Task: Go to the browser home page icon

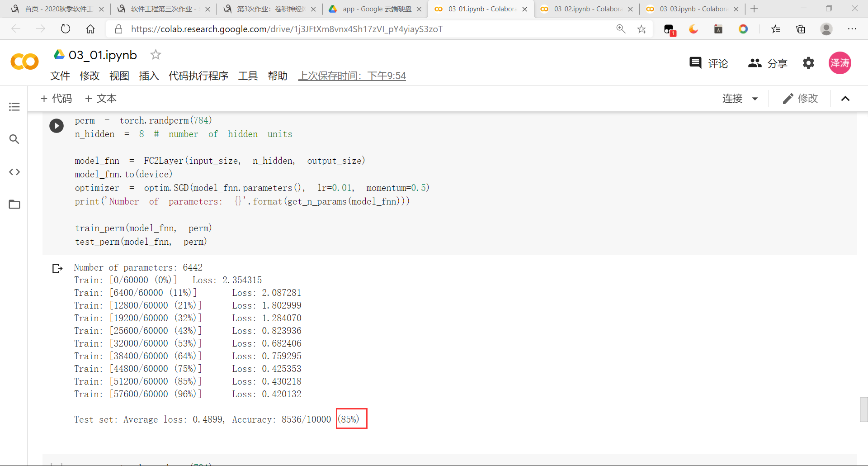Action: (90, 29)
